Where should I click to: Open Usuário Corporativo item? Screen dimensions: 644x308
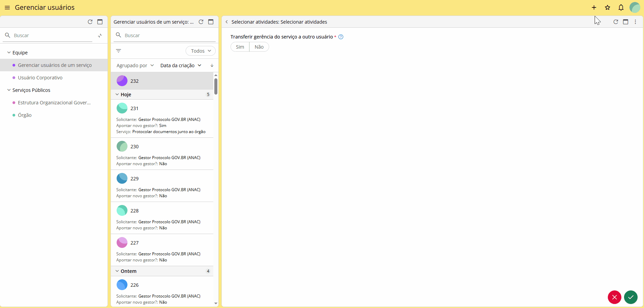point(54,78)
